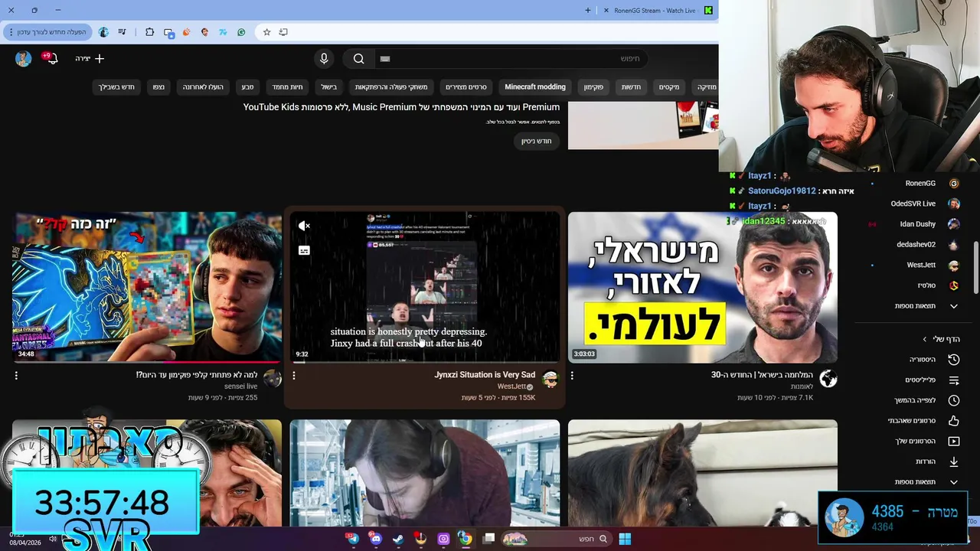Viewport: 980px width, 551px height.
Task: Open the Liked videos (סרטונים שאהבתי) icon
Action: tap(954, 420)
